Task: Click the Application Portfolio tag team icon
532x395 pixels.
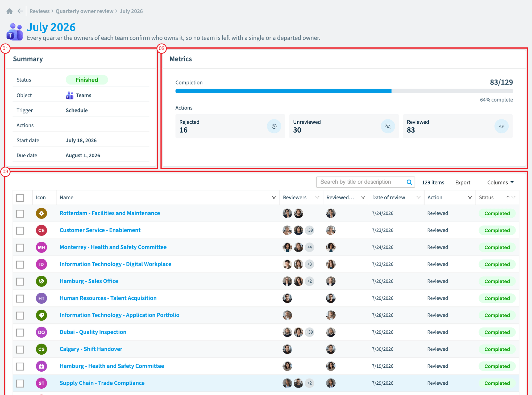Action: 41,315
